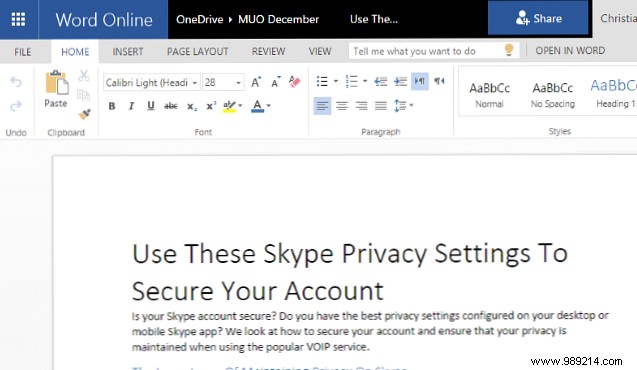Screen dimensions: 637x370
Task: Toggle bold formatting
Action: pyautogui.click(x=112, y=106)
